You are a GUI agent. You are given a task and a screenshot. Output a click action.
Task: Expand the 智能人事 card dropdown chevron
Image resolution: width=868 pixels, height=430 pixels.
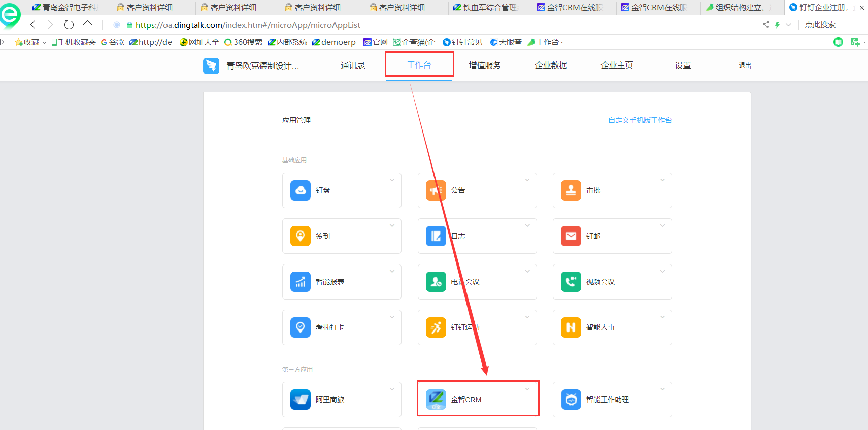tap(662, 317)
